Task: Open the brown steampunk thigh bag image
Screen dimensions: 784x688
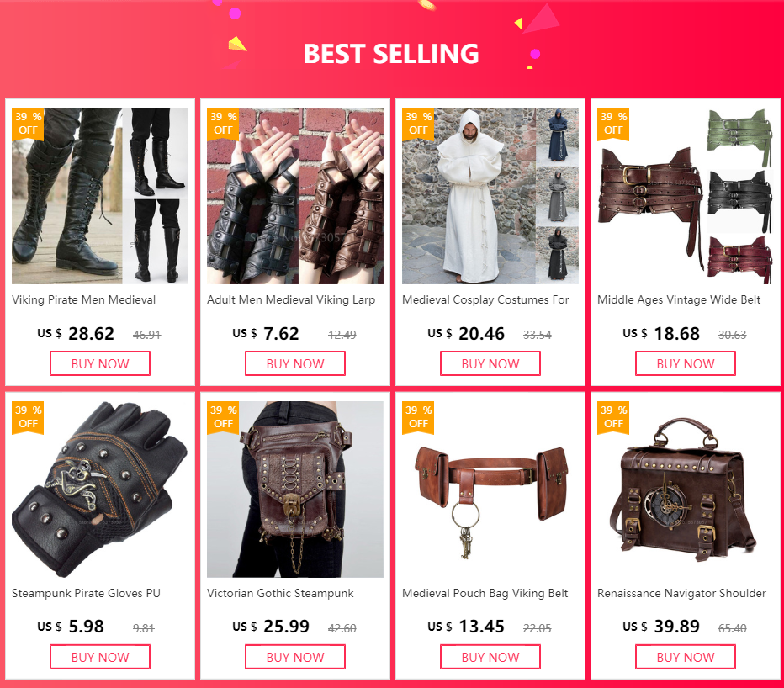Action: coord(295,490)
